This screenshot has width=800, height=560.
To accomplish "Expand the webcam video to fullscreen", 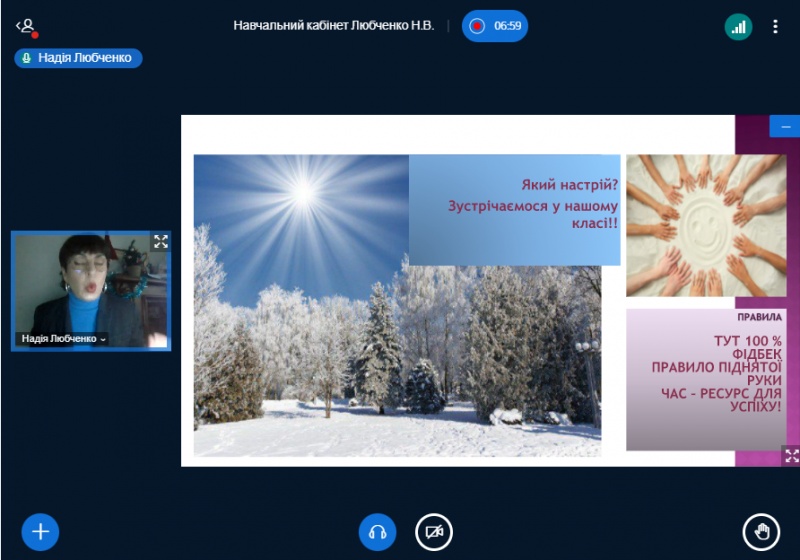I will click(x=160, y=242).
